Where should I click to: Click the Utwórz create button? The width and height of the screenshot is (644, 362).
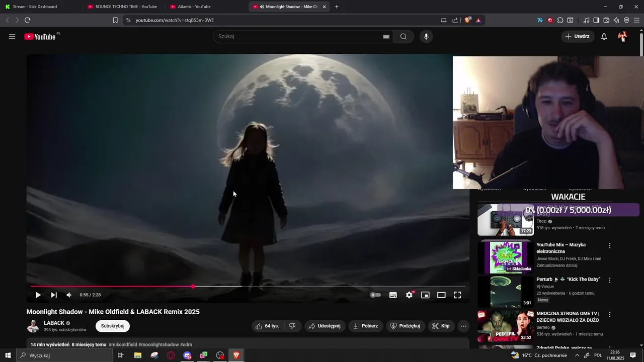[x=578, y=36]
